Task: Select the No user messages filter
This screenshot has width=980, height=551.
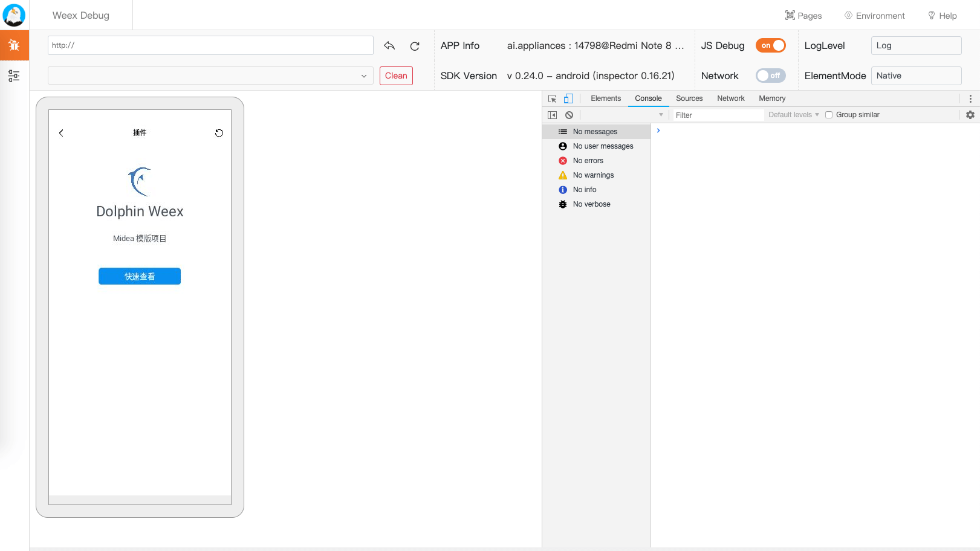Action: [x=596, y=146]
